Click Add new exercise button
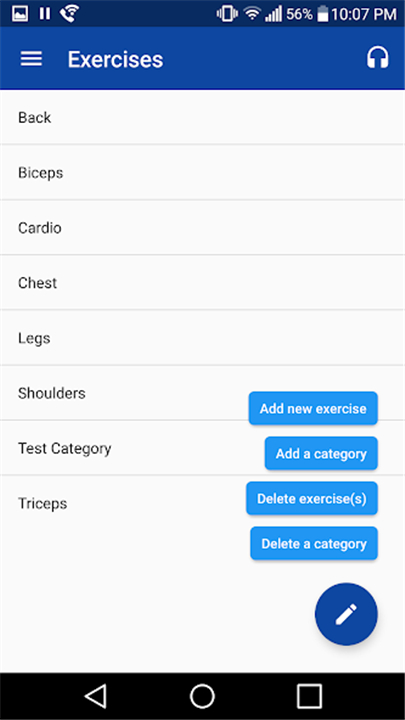Screen dimensions: 405x720 tap(313, 408)
